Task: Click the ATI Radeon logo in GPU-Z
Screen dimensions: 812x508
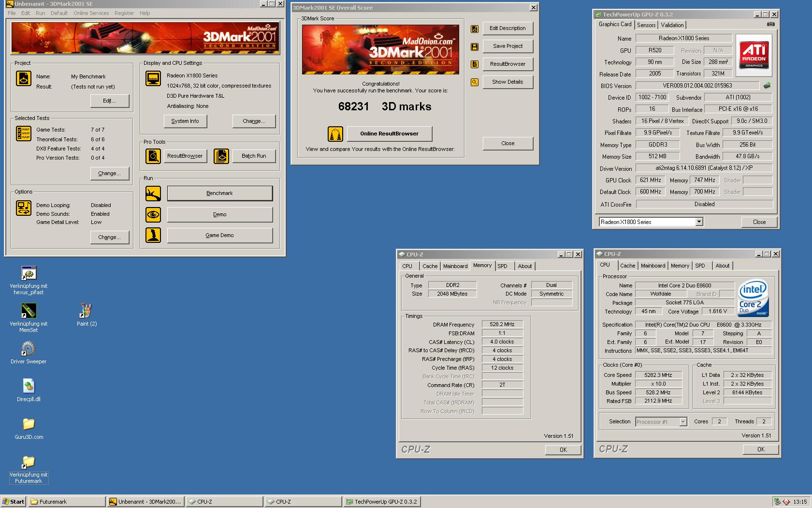Action: click(754, 55)
